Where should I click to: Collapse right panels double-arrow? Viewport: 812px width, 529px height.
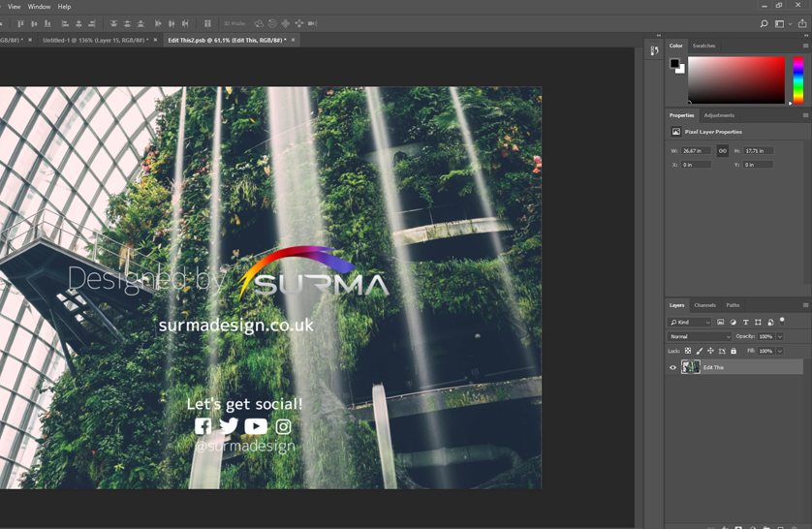point(806,35)
